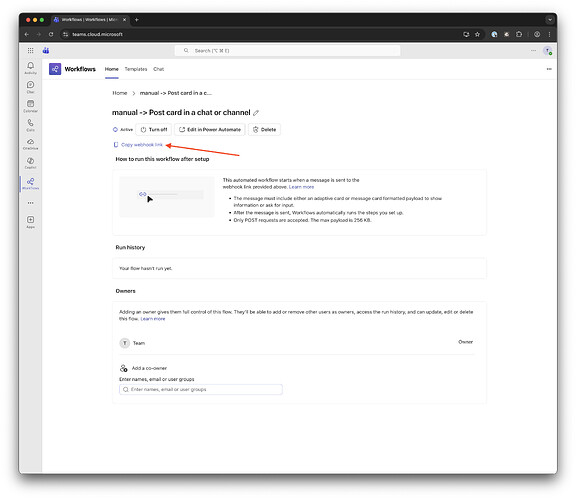576x499 pixels.
Task: Turn off the workflow
Action: tap(154, 129)
